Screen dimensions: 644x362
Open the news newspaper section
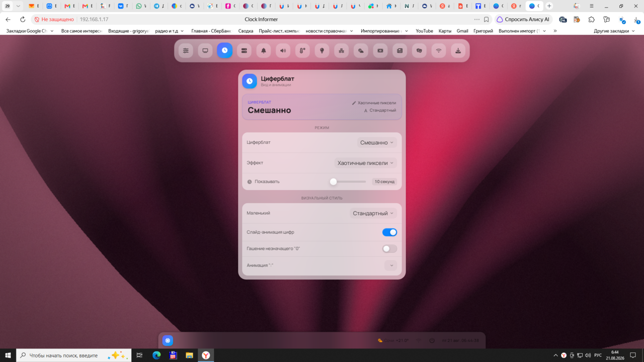(400, 51)
